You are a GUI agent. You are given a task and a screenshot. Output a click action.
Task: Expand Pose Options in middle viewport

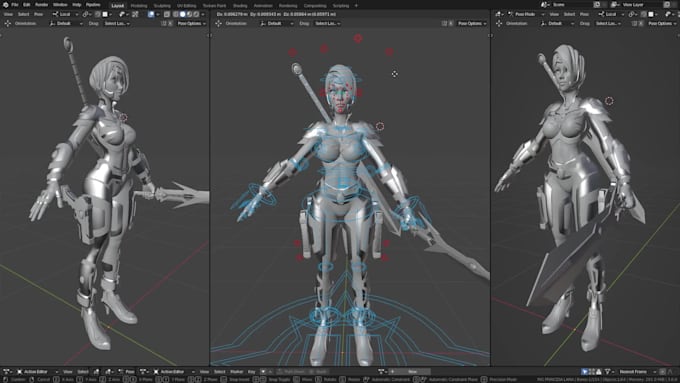point(472,23)
